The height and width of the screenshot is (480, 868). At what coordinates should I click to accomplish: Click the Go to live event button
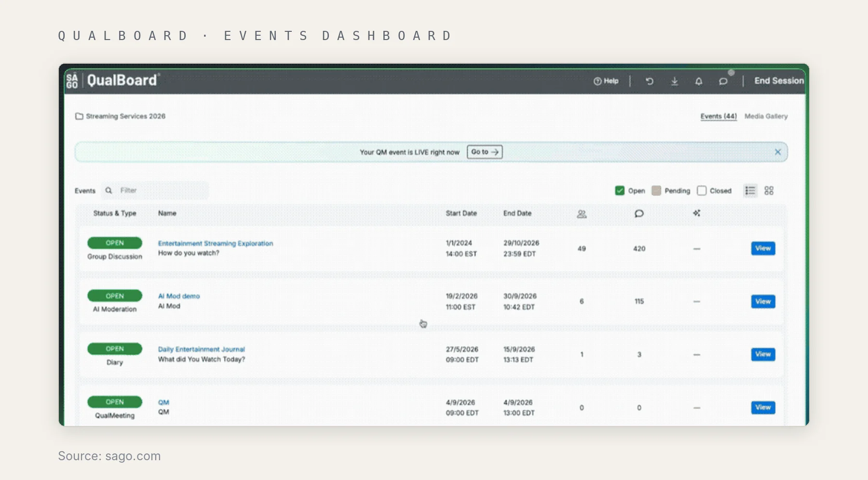point(485,152)
